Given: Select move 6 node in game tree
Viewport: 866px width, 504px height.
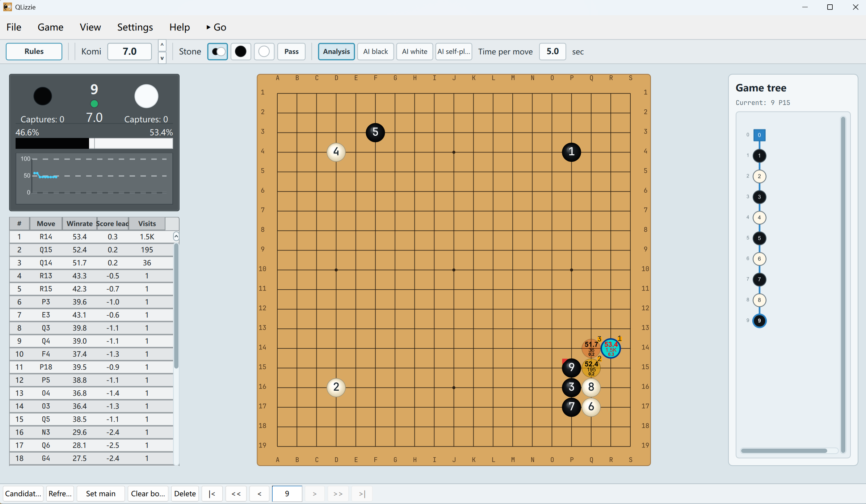Looking at the screenshot, I should [x=760, y=259].
